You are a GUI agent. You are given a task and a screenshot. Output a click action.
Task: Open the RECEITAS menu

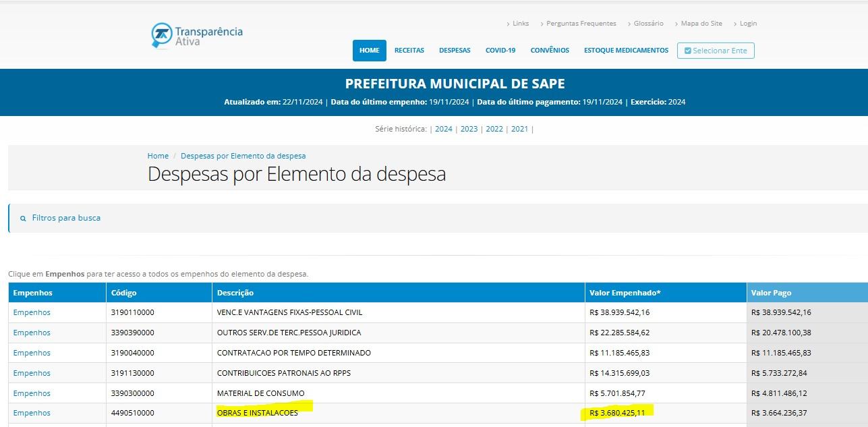tap(409, 51)
